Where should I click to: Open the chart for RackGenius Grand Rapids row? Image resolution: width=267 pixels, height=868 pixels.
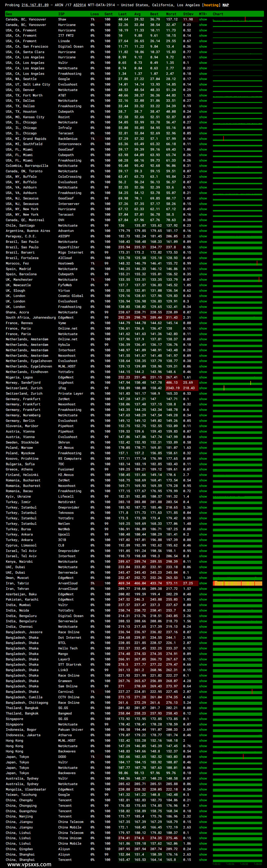pos(237,138)
